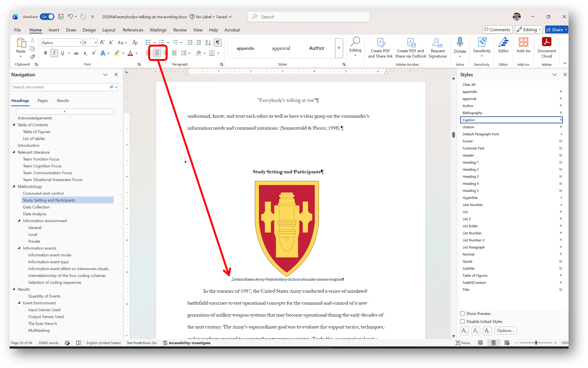Image resolution: width=588 pixels, height=368 pixels.
Task: Collapse Information events tree node
Action: tap(19, 248)
